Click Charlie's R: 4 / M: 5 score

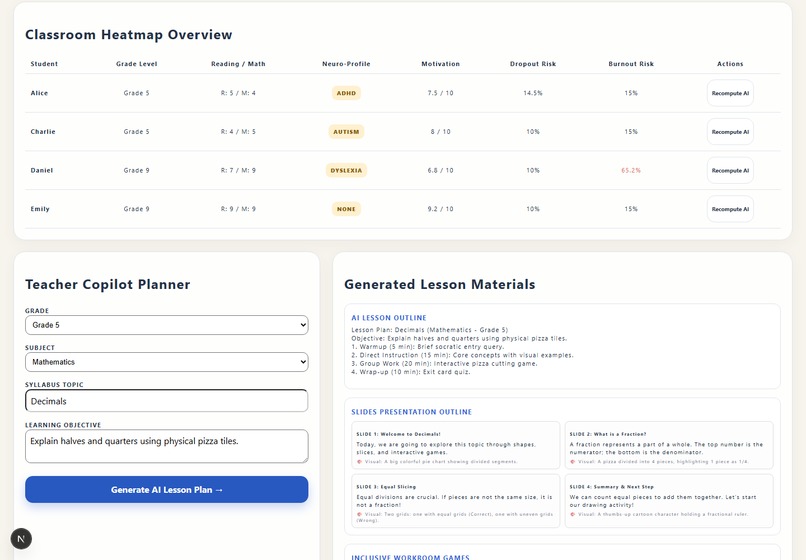(238, 132)
